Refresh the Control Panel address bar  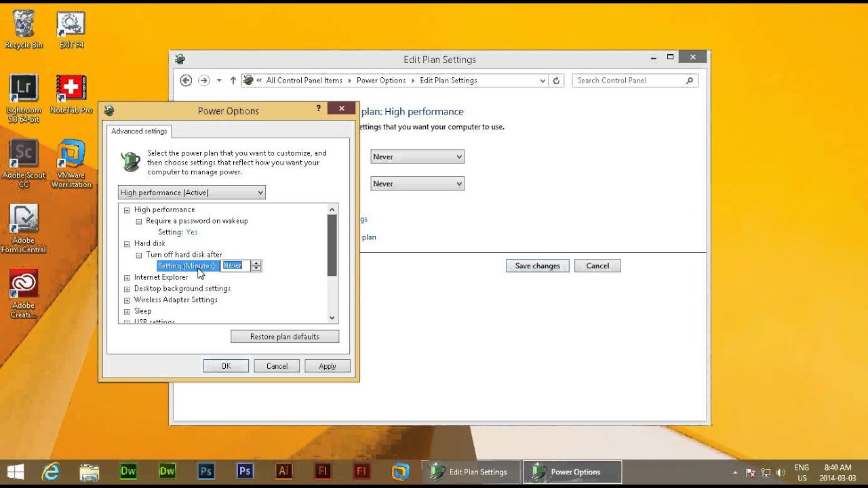click(556, 80)
